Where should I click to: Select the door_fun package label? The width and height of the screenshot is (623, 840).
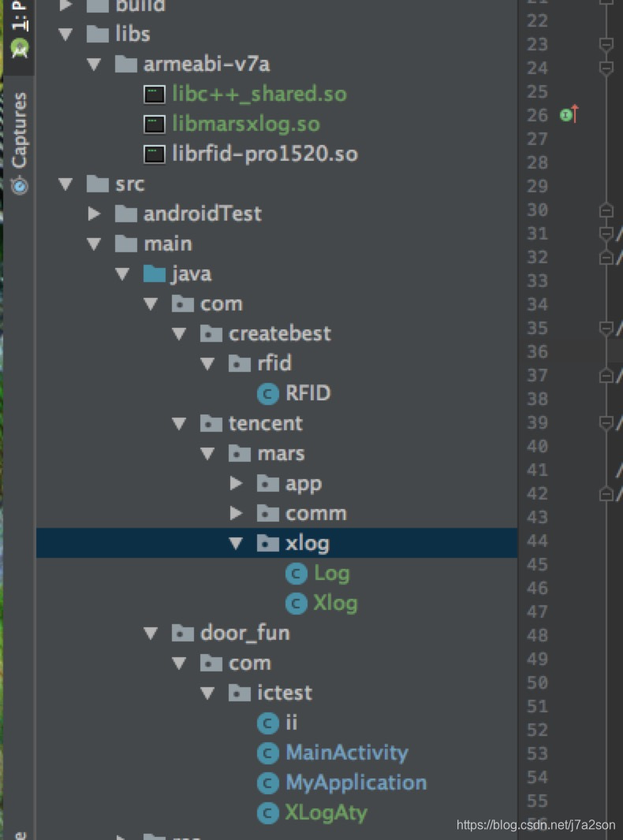(245, 634)
